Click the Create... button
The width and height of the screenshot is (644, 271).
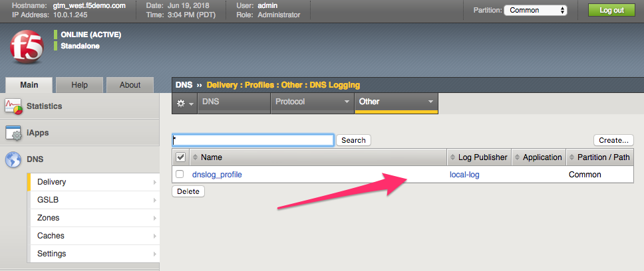click(x=613, y=140)
